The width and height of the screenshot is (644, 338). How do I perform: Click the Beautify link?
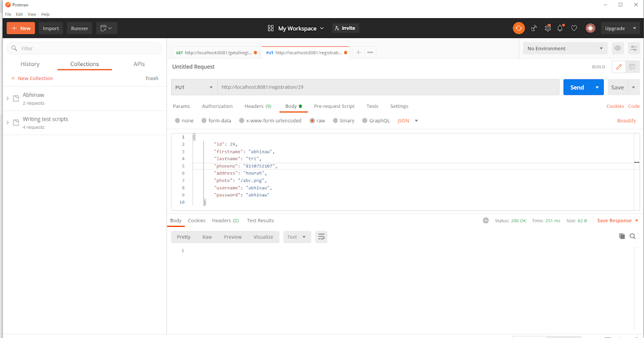(x=626, y=120)
